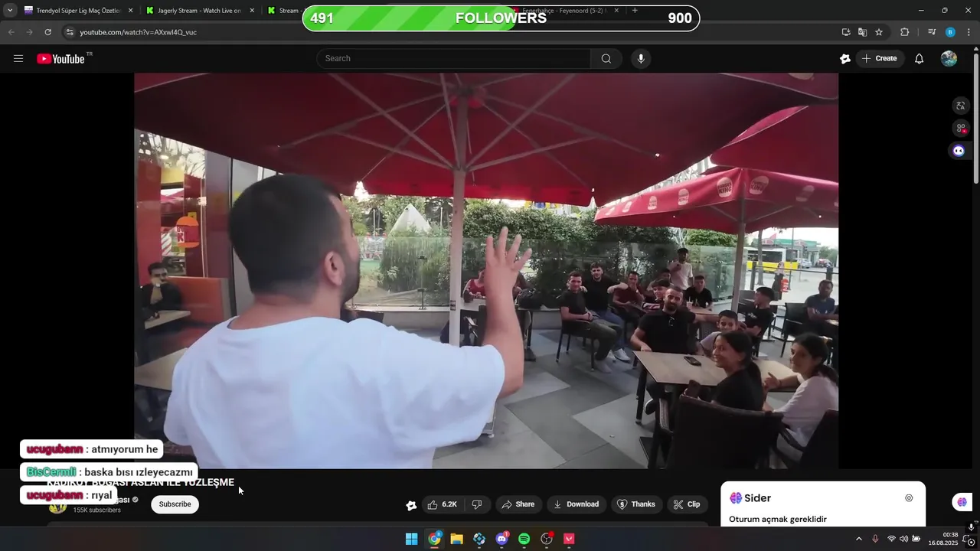Click the floating Sider brain button
980x551 pixels.
coord(962,502)
